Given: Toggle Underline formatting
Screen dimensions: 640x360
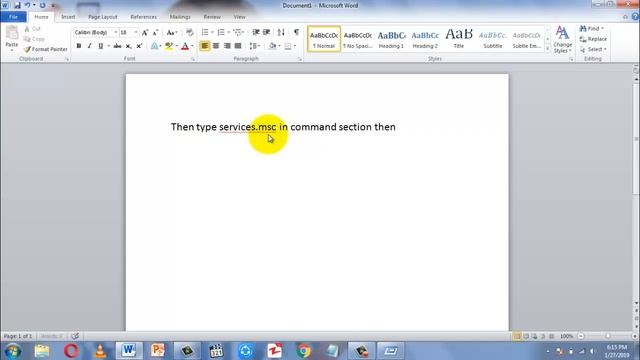Looking at the screenshot, I should point(100,46).
